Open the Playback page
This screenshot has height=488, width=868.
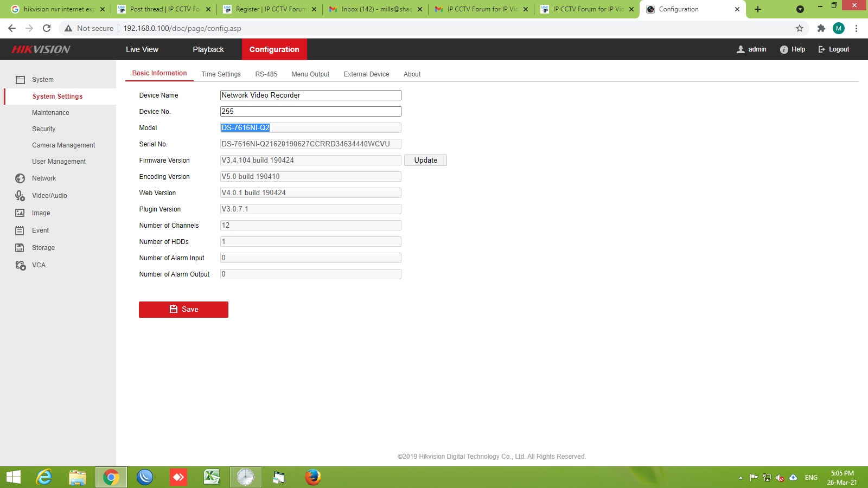pyautogui.click(x=208, y=49)
